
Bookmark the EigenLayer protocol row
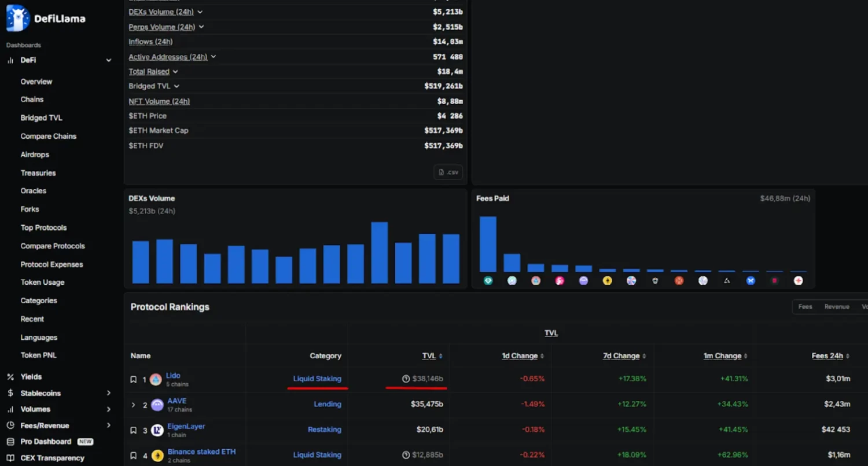pos(133,430)
